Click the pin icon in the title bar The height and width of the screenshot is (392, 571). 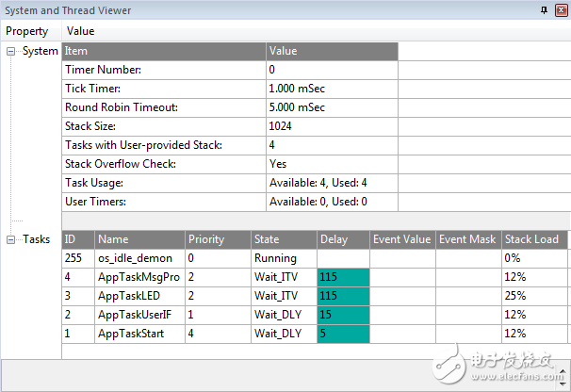544,10
